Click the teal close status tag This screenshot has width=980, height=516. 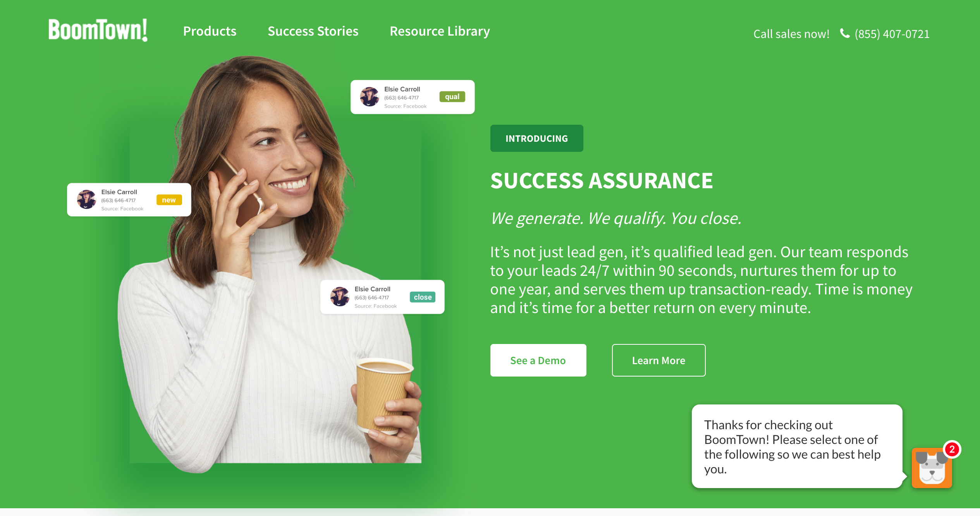pyautogui.click(x=423, y=297)
